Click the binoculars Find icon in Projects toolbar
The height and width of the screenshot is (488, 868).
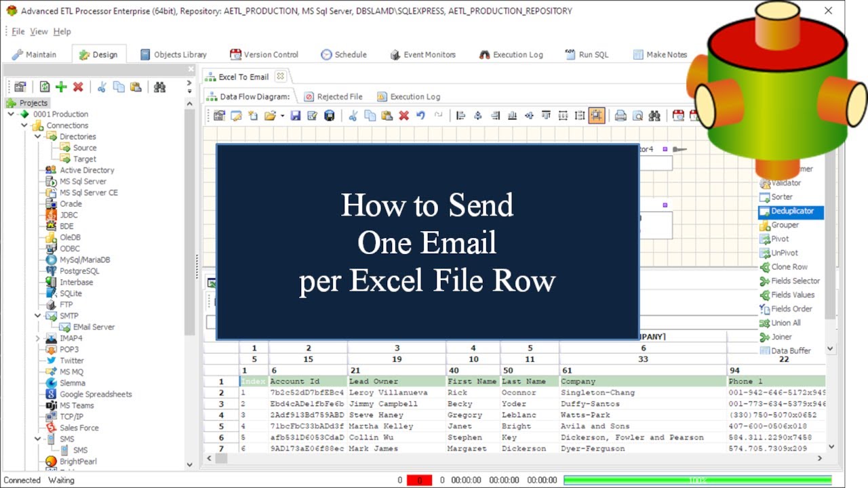click(159, 87)
